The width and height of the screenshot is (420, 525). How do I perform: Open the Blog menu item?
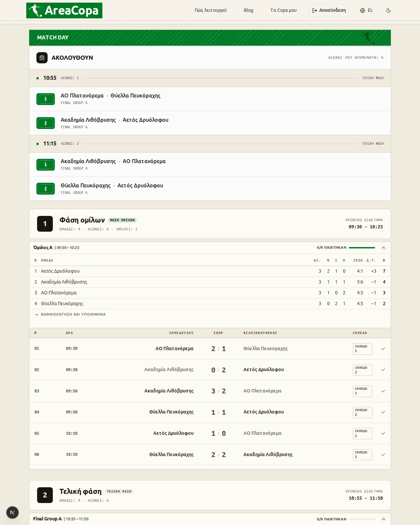click(248, 10)
